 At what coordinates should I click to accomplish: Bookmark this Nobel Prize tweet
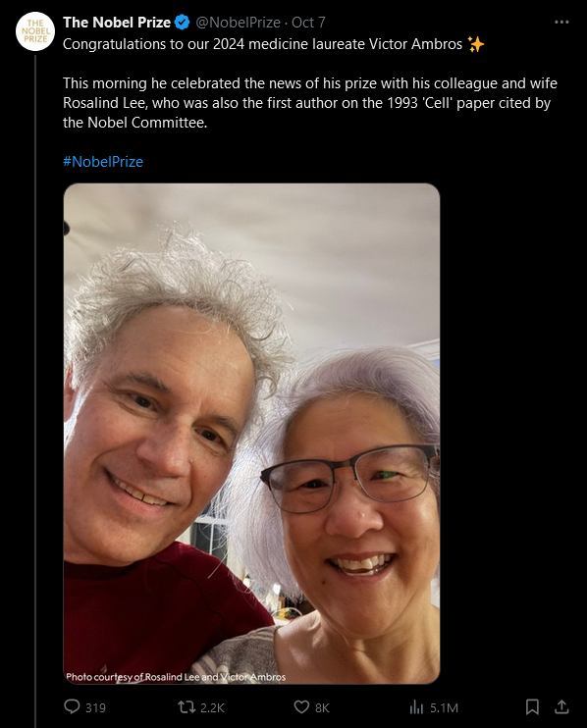pos(532,707)
